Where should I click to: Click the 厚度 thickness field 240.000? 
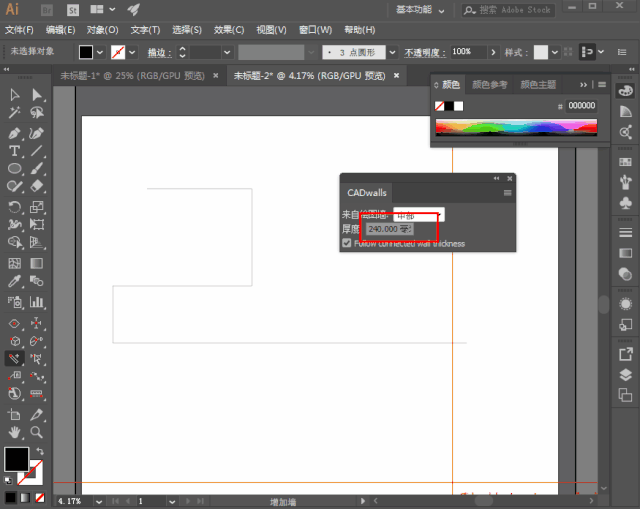point(390,229)
